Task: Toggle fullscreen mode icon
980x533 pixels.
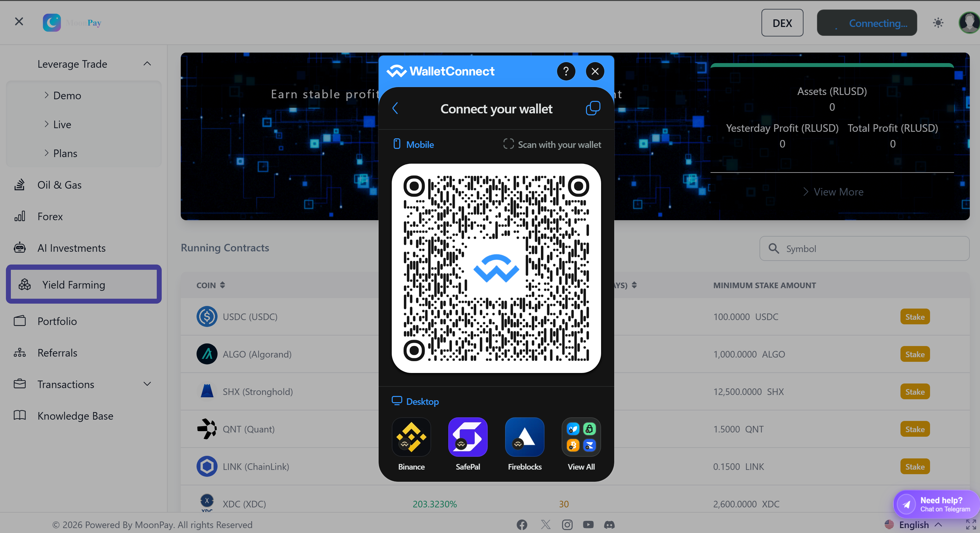Action: point(970,525)
